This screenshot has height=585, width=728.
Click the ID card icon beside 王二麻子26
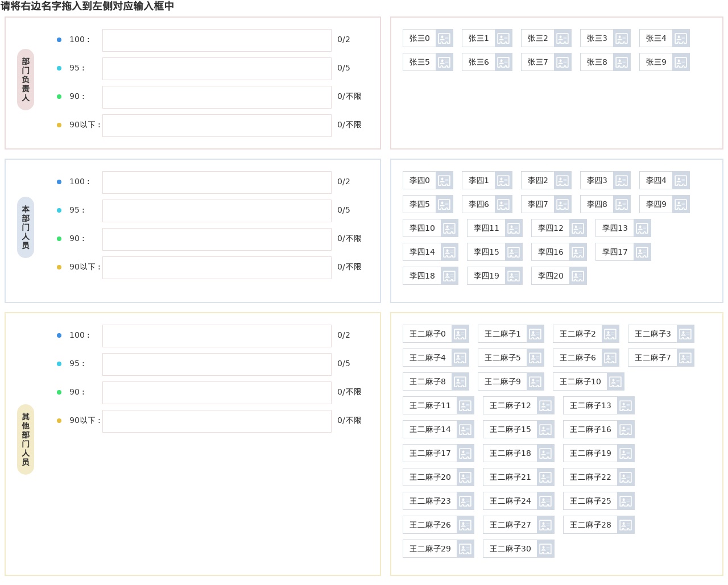click(465, 525)
